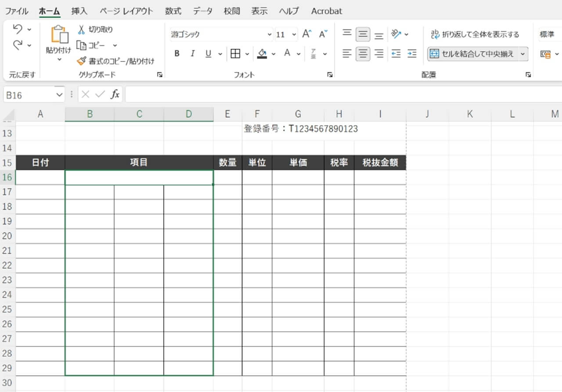Open number format accounting icon
Image resolution: width=562 pixels, height=392 pixels.
tap(545, 54)
